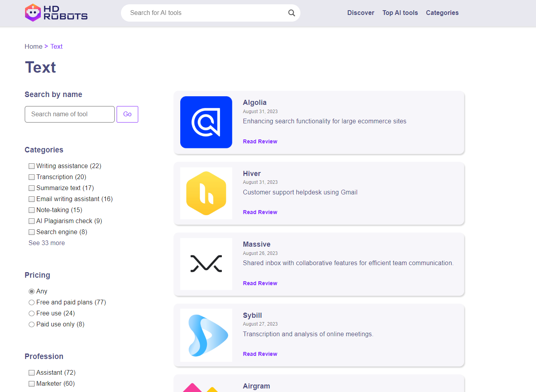The image size is (536, 392).
Task: Click the Search name of tool field
Action: pyautogui.click(x=70, y=114)
